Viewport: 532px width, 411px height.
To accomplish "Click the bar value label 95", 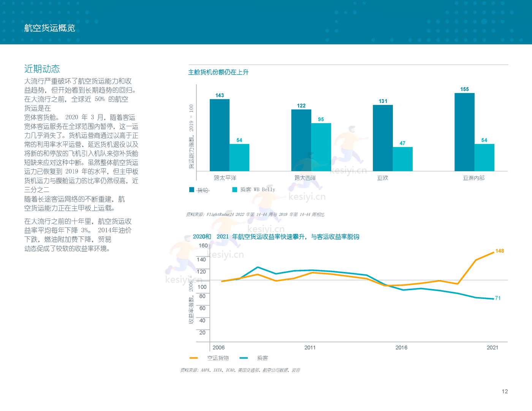I will [321, 119].
